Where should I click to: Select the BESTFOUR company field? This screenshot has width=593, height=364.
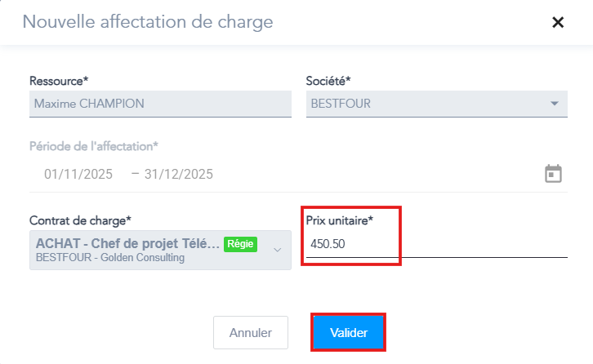pyautogui.click(x=425, y=104)
